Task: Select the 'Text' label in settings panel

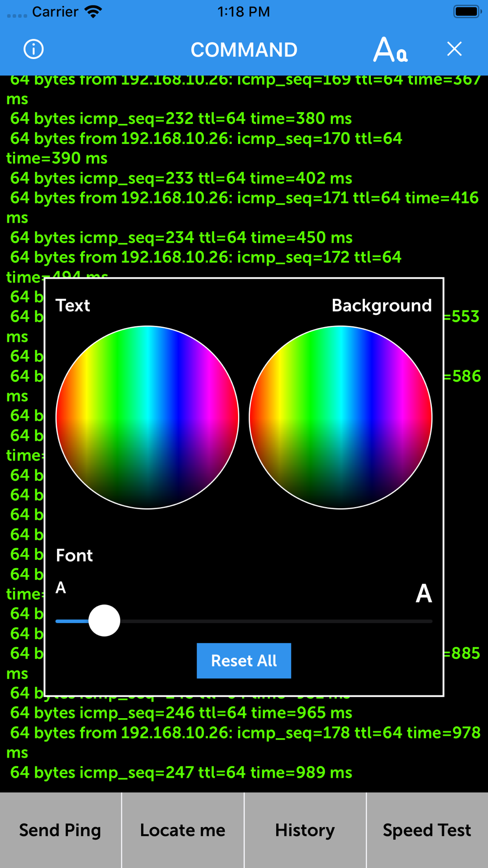Action: pyautogui.click(x=73, y=306)
